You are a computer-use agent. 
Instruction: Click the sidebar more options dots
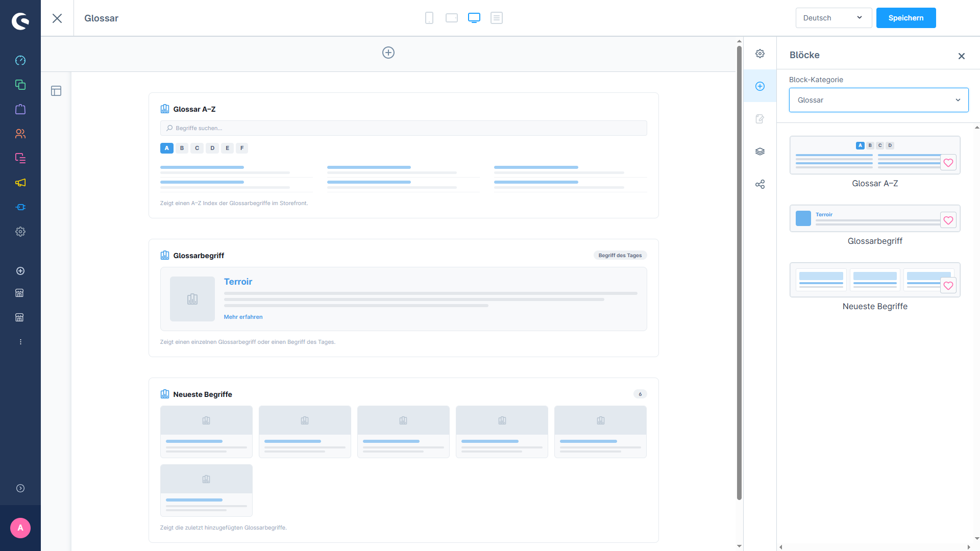[x=20, y=342]
